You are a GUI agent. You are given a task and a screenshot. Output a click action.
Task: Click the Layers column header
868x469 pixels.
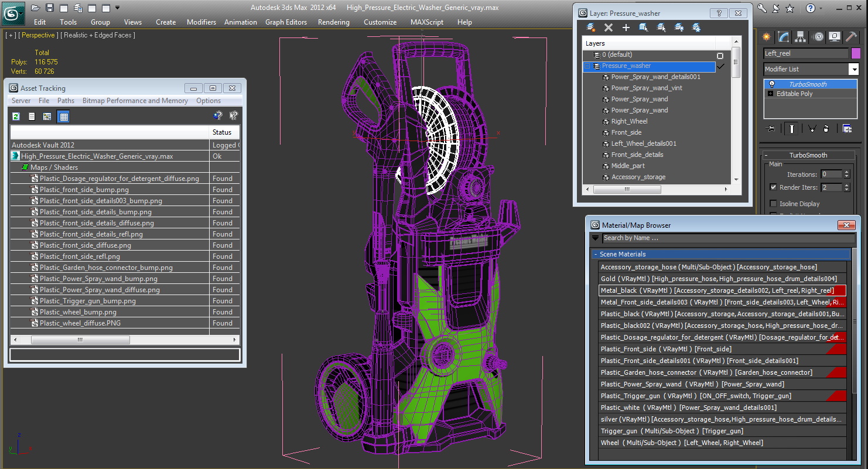click(x=649, y=43)
